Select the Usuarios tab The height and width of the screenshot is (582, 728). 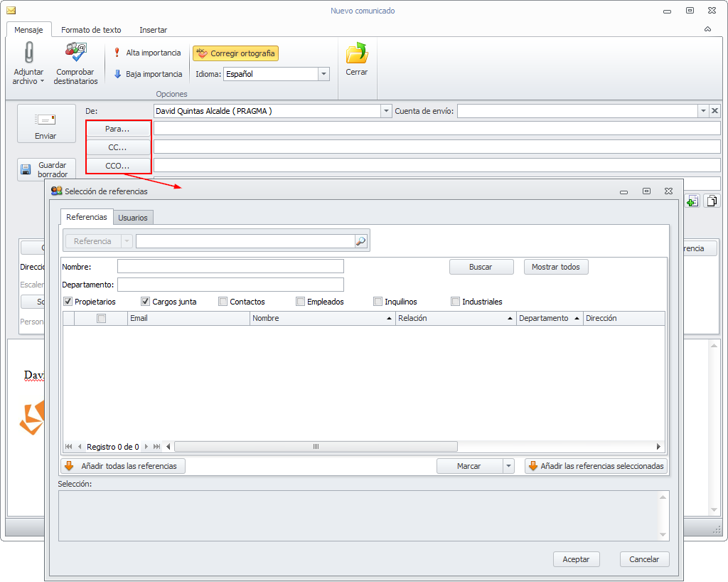pyautogui.click(x=133, y=218)
